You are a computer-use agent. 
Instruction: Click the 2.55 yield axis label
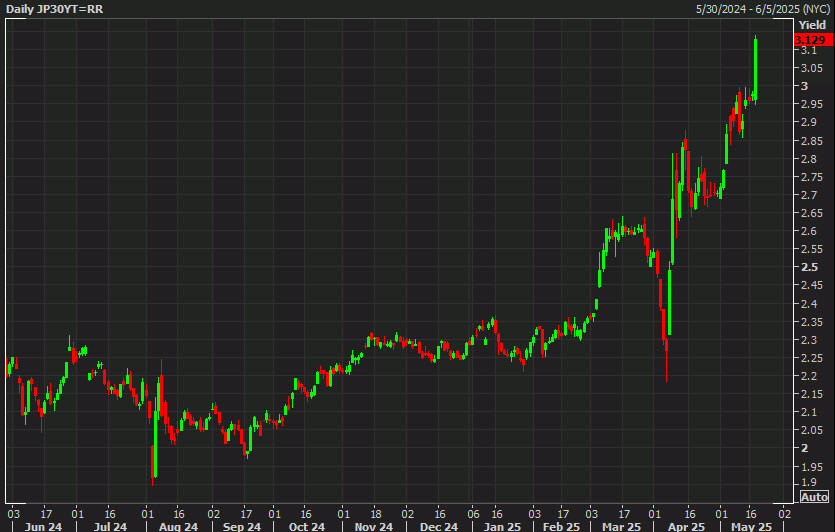tap(812, 249)
